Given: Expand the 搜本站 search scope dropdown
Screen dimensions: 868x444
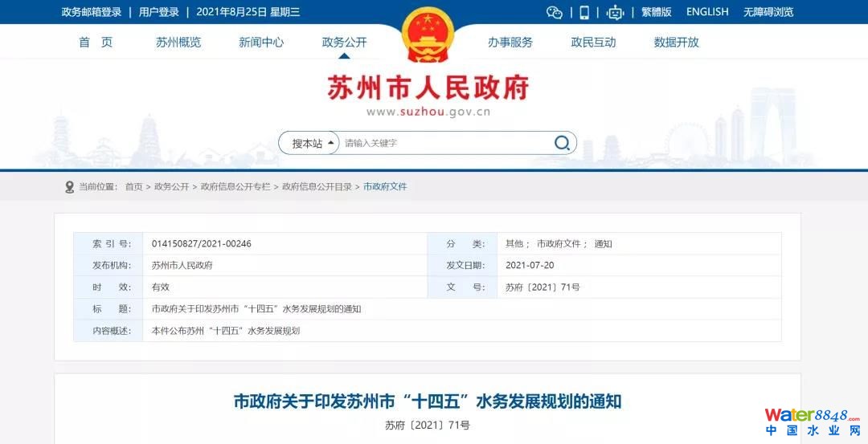Looking at the screenshot, I should (309, 143).
